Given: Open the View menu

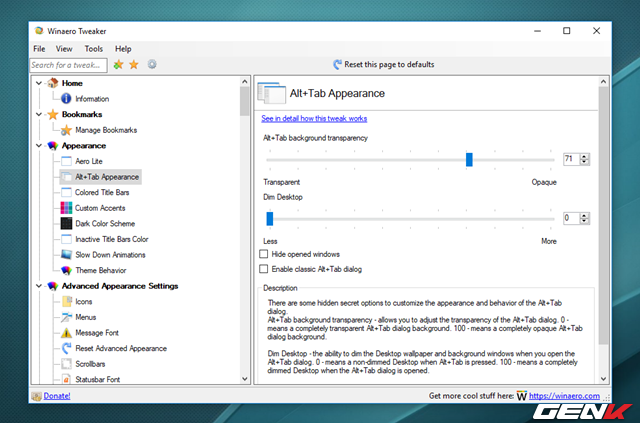Looking at the screenshot, I should (x=64, y=49).
